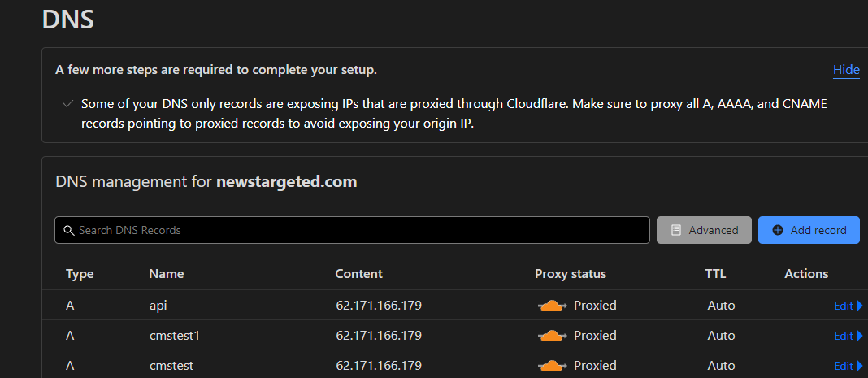Open the Add record form

point(809,230)
